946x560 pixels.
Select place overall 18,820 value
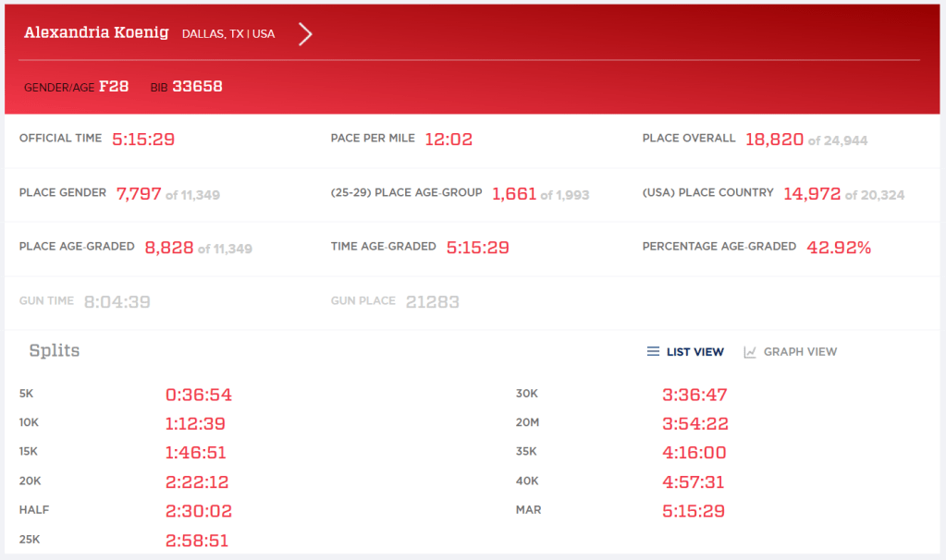click(774, 140)
